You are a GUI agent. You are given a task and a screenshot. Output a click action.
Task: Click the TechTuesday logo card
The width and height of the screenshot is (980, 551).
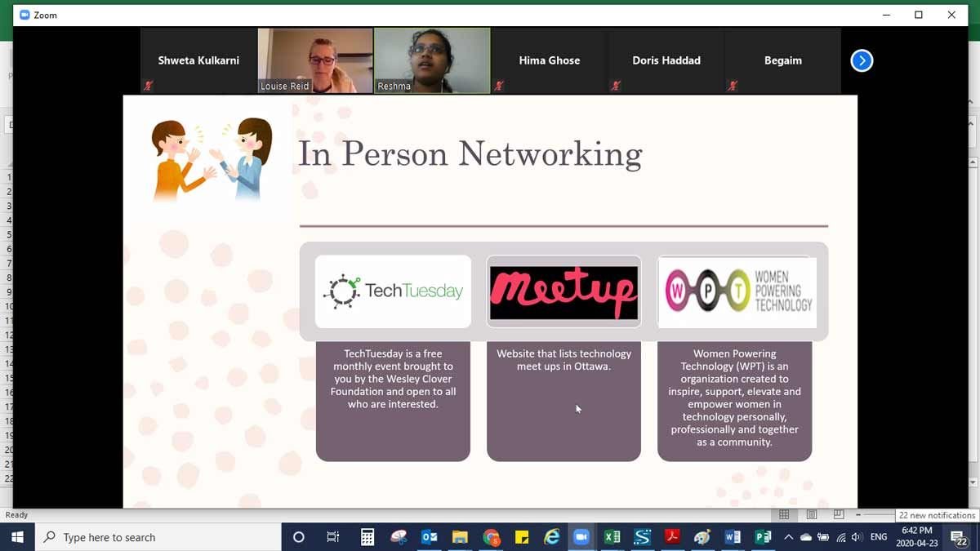click(x=393, y=291)
